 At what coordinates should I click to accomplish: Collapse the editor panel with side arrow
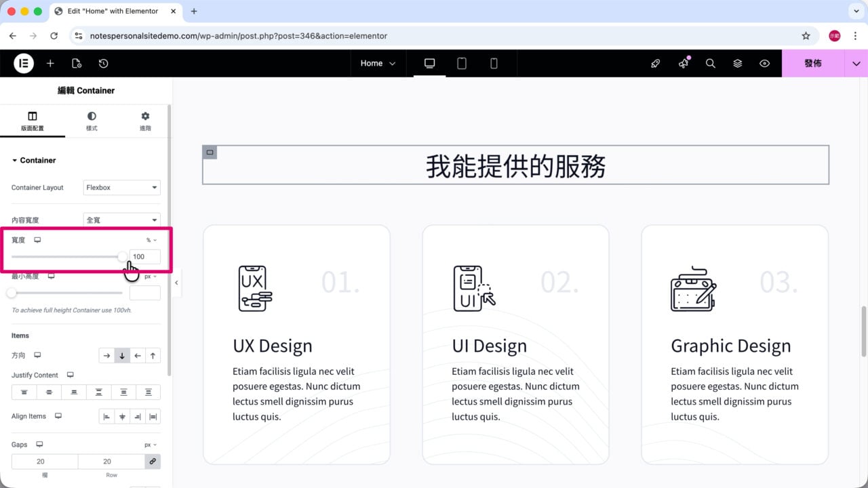(176, 283)
